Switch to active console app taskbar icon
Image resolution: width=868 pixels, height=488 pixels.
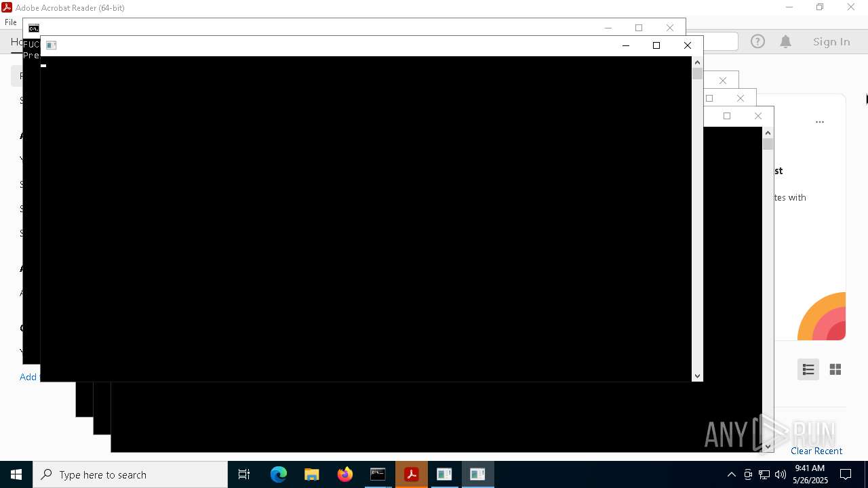[477, 474]
